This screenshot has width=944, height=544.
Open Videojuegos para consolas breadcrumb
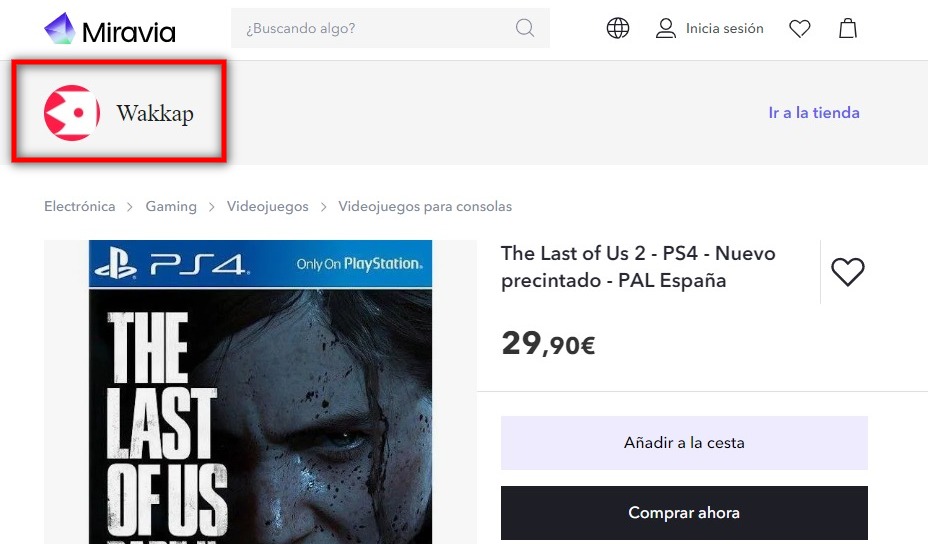425,206
